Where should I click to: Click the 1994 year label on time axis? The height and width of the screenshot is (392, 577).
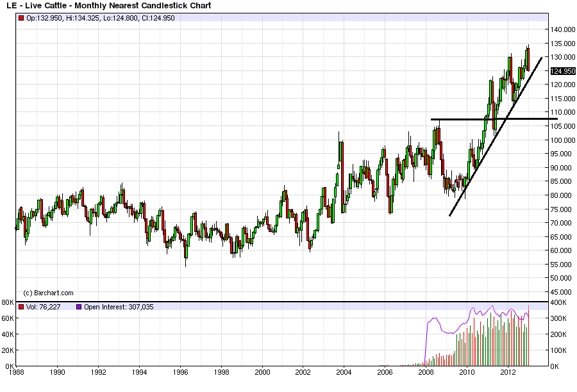(x=140, y=372)
